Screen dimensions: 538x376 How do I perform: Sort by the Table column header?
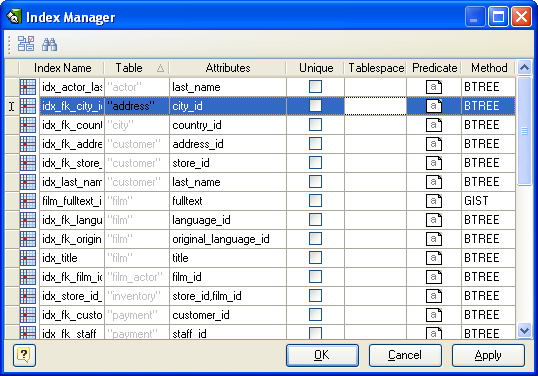coord(137,68)
